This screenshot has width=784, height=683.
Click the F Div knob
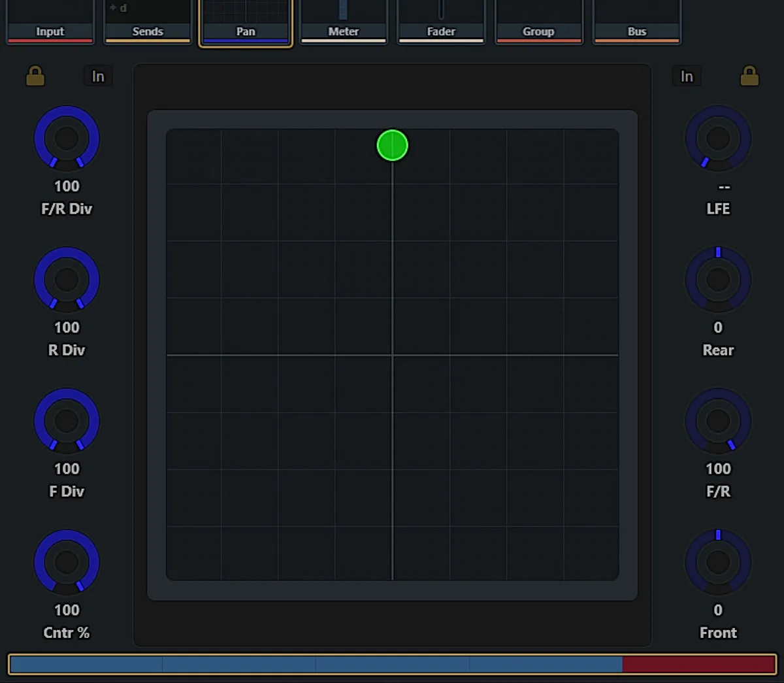[67, 421]
